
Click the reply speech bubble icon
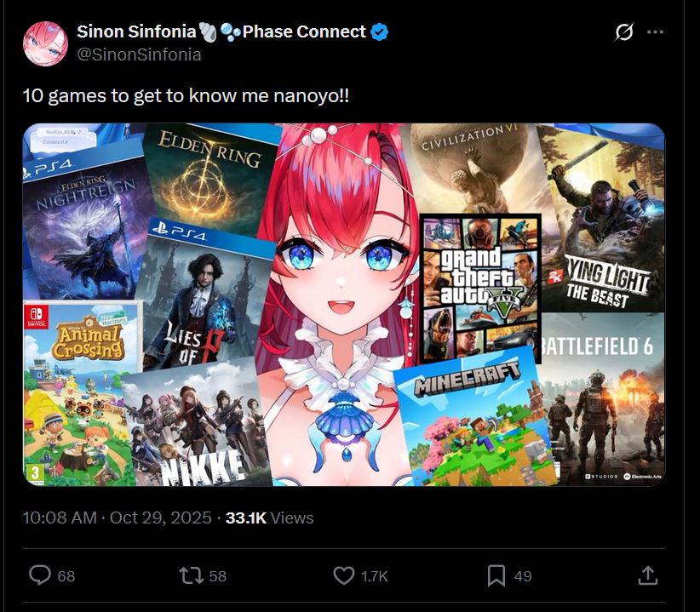pos(40,575)
